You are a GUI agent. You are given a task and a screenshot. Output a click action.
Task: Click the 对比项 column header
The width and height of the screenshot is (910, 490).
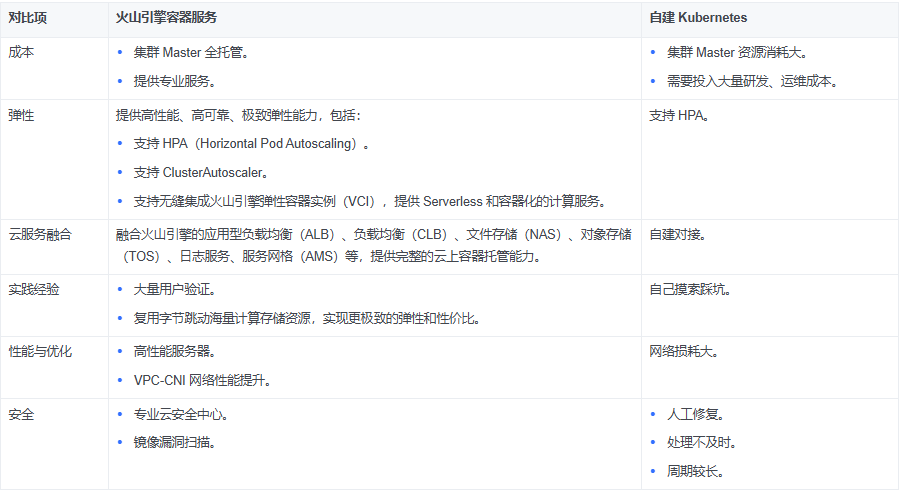pyautogui.click(x=27, y=18)
